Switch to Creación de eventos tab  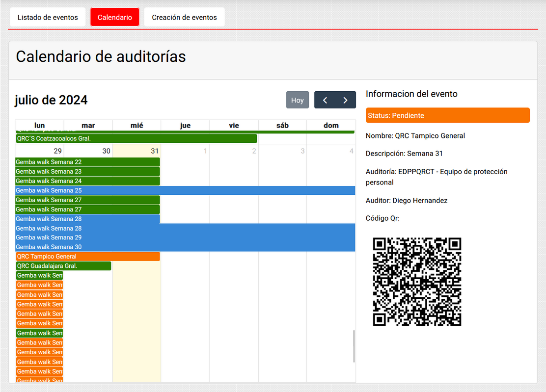[184, 17]
